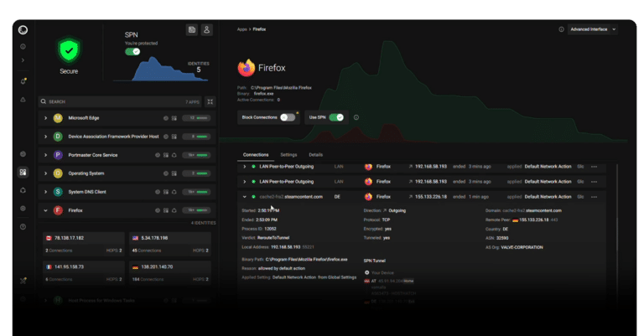The width and height of the screenshot is (644, 336).
Task: Expand the Microsoft Edge app row
Action: coord(46,118)
